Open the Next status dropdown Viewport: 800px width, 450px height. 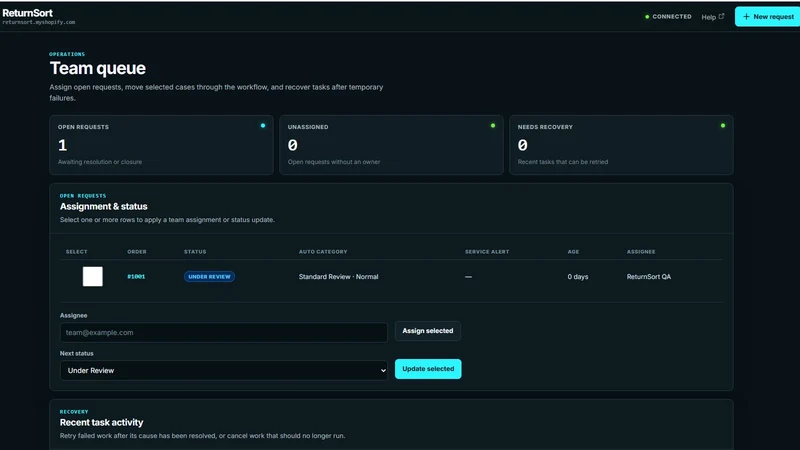tap(223, 370)
